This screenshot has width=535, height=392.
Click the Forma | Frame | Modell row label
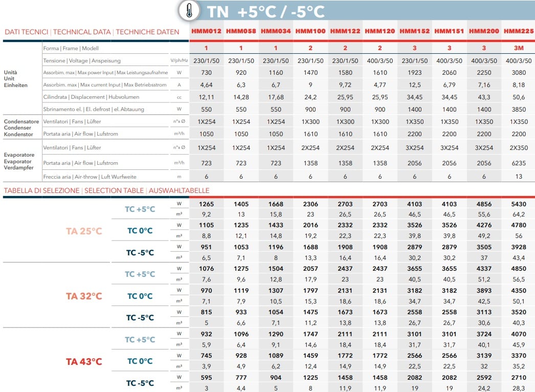click(x=71, y=49)
